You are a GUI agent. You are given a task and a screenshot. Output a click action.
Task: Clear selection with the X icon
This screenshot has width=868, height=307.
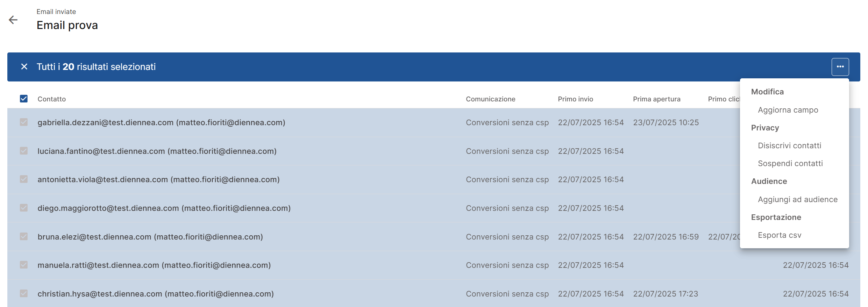(24, 66)
